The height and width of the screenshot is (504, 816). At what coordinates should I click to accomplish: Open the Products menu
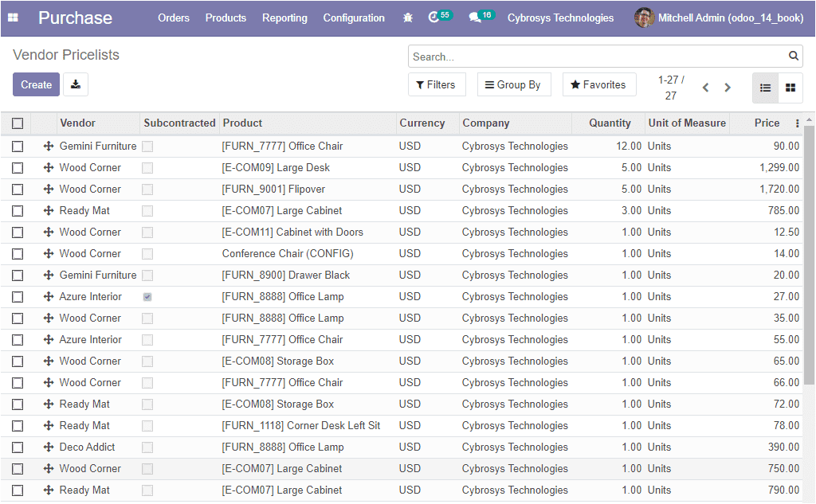point(226,18)
